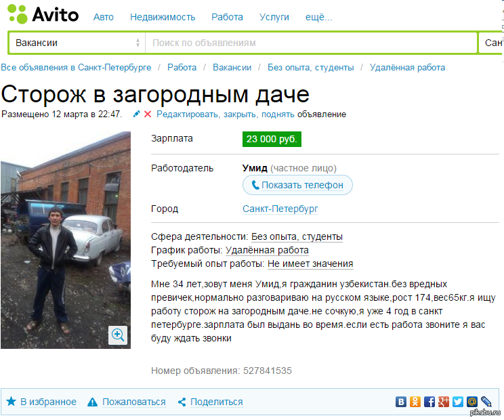Share via Twitter icon
The height and width of the screenshot is (420, 504).
point(458,402)
